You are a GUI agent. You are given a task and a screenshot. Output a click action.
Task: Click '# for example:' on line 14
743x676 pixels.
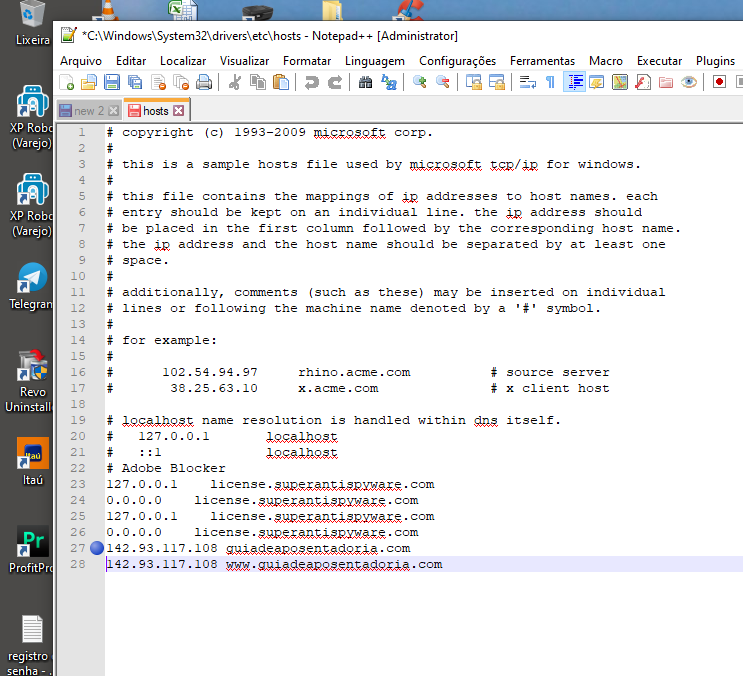pyautogui.click(x=162, y=340)
